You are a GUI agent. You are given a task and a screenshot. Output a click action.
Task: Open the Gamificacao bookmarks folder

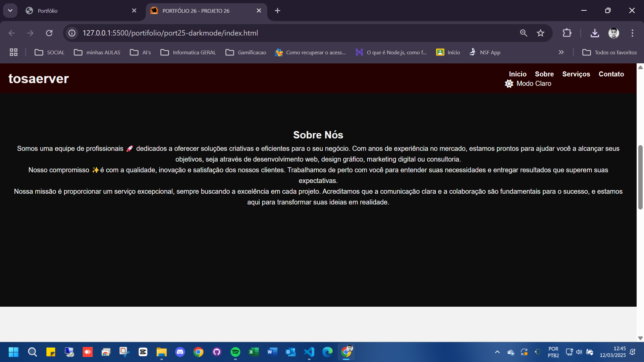[x=246, y=52]
